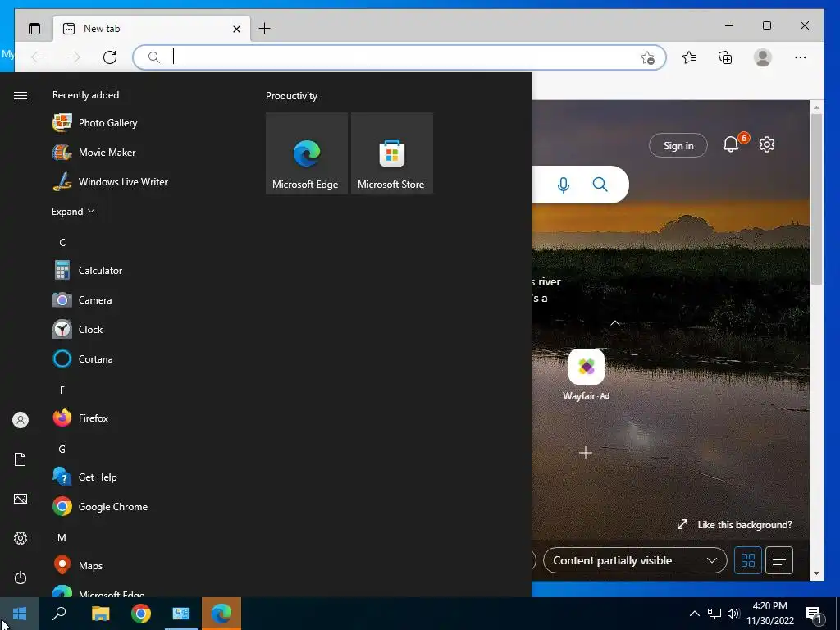Click into the Edge address bar
Screen dimensions: 840x630
(x=399, y=57)
